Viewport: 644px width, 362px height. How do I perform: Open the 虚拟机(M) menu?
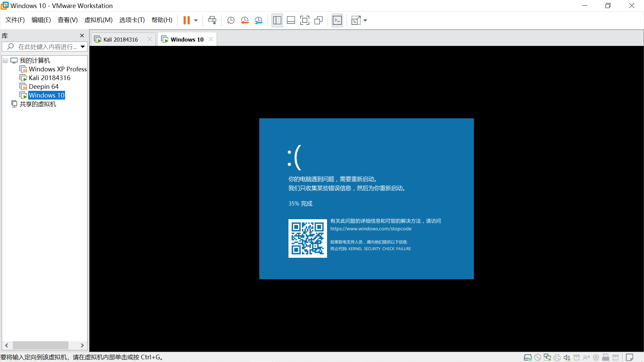[x=98, y=20]
